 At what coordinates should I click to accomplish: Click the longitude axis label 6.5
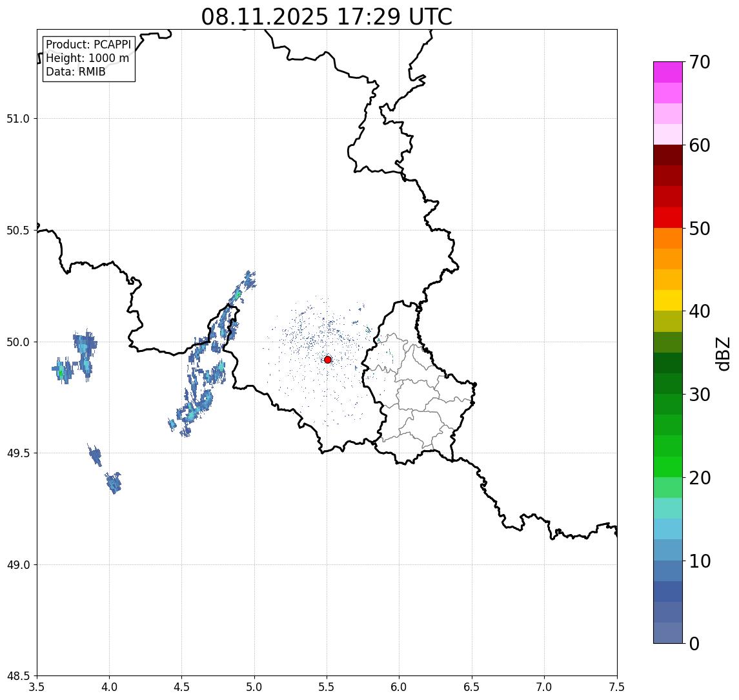click(x=472, y=687)
